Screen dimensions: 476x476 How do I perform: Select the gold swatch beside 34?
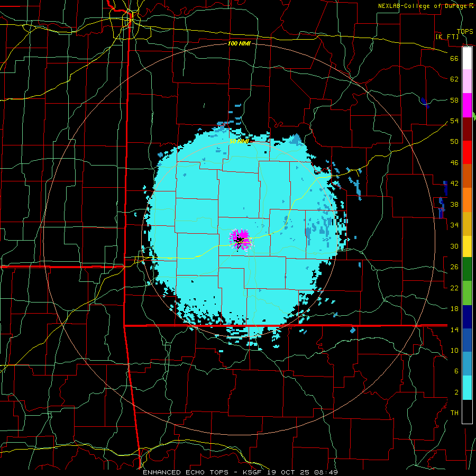click(x=467, y=224)
